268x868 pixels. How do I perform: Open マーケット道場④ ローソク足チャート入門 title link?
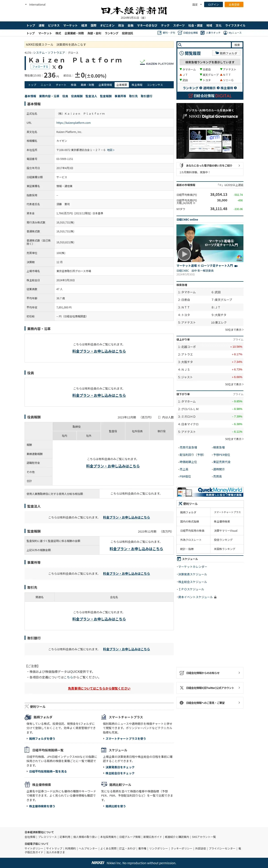tap(205, 266)
